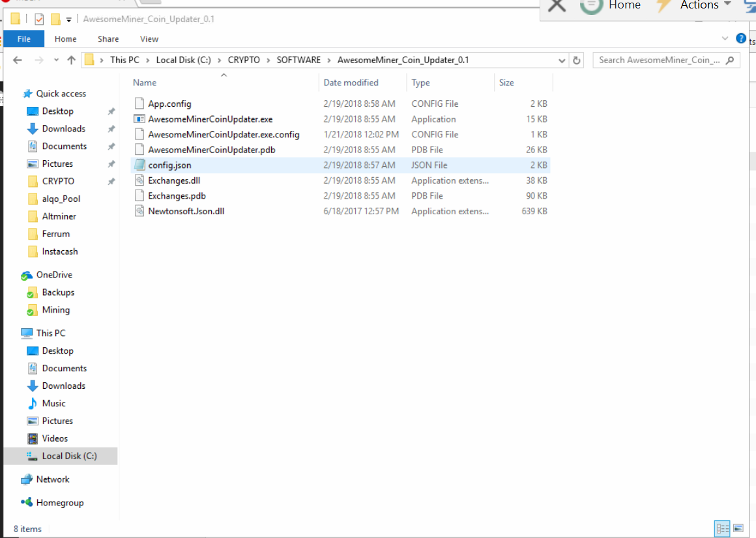Switch to Details view icon
756x538 pixels.
(x=722, y=529)
